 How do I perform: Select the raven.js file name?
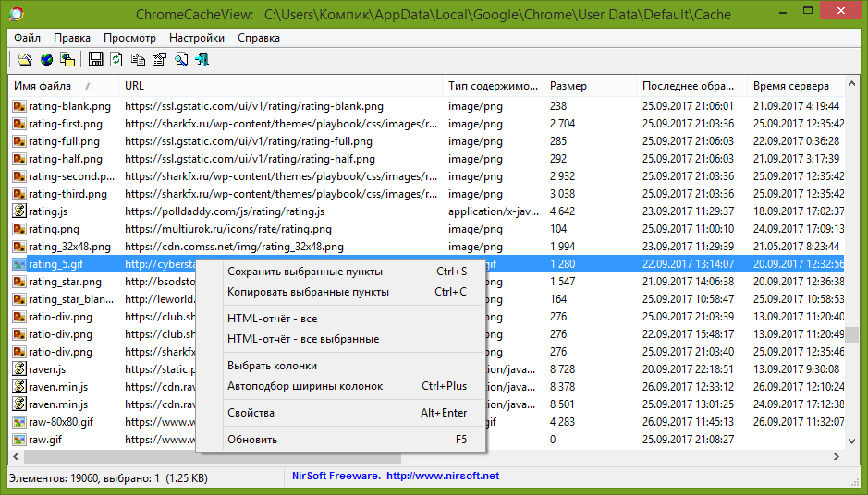click(47, 368)
